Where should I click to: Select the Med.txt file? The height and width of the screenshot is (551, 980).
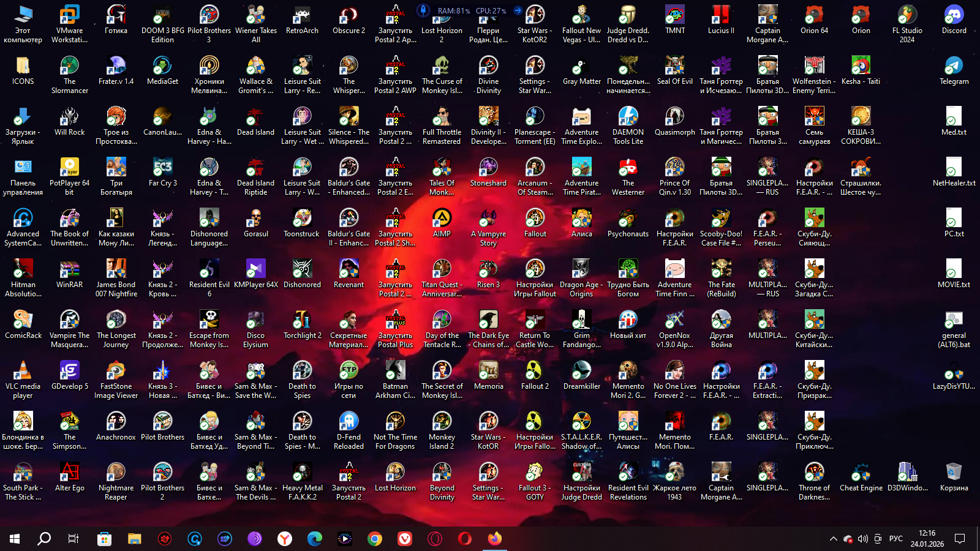coord(954,121)
